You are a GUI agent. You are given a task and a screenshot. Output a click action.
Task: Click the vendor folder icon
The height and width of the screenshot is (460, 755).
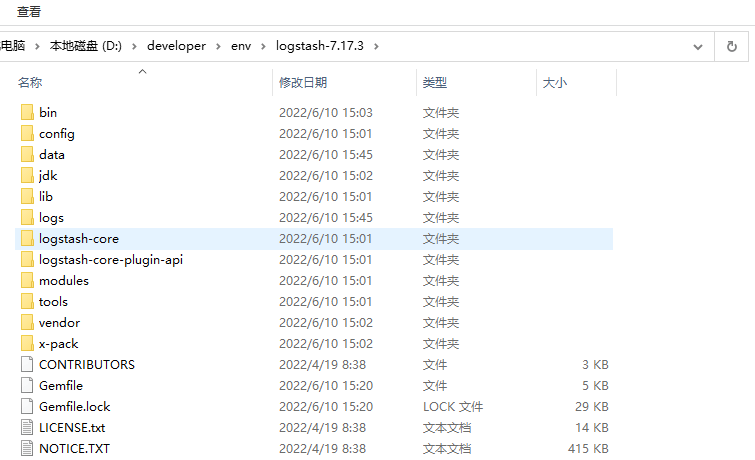pyautogui.click(x=27, y=323)
